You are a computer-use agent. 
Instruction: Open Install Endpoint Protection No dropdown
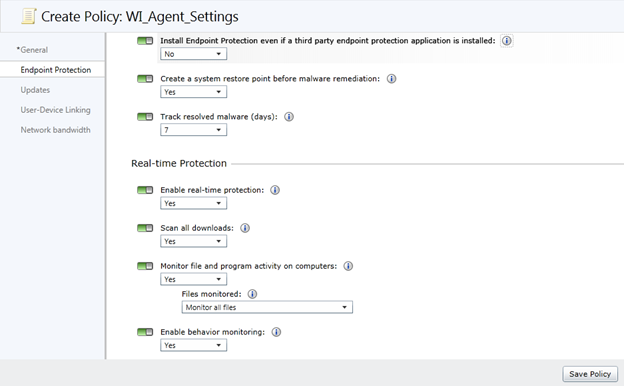[193, 54]
